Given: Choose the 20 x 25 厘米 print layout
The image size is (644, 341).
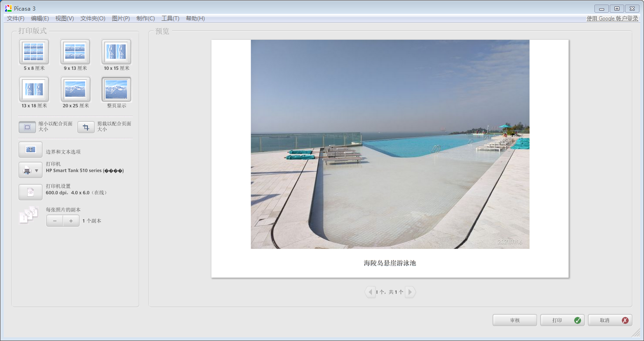Looking at the screenshot, I should pos(75,89).
